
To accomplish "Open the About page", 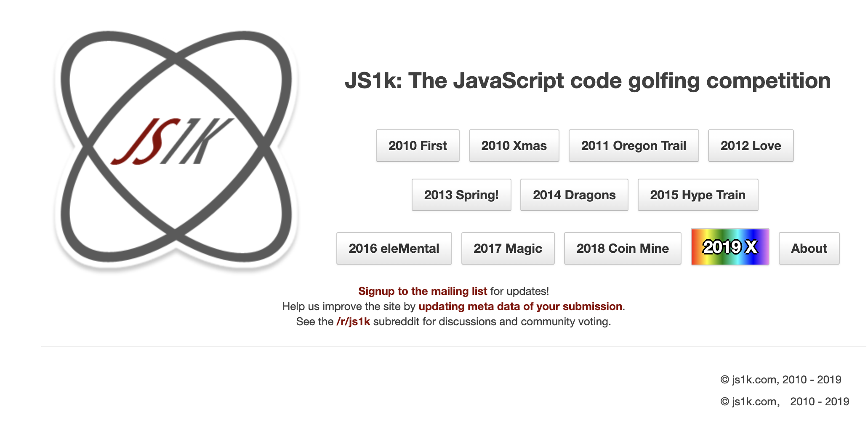I will click(809, 249).
